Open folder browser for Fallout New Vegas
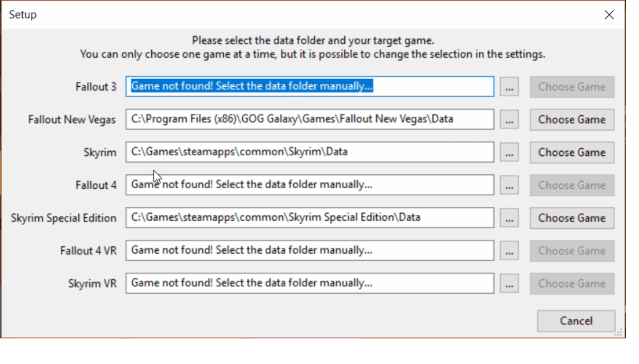Viewport: 639px width, 364px height. tap(509, 120)
